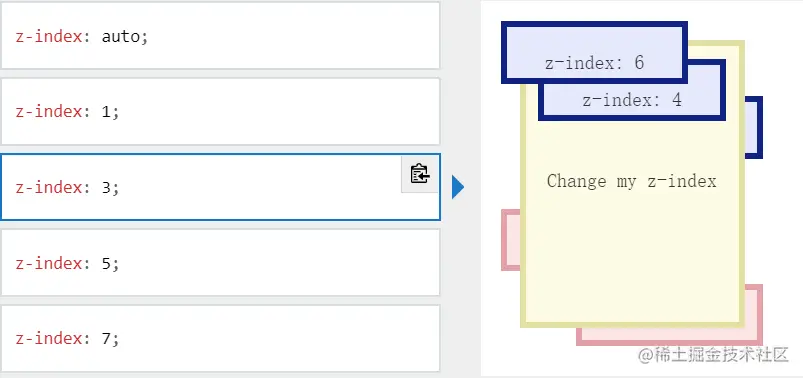The image size is (803, 378).
Task: Select the z-index: auto option
Action: [220, 35]
